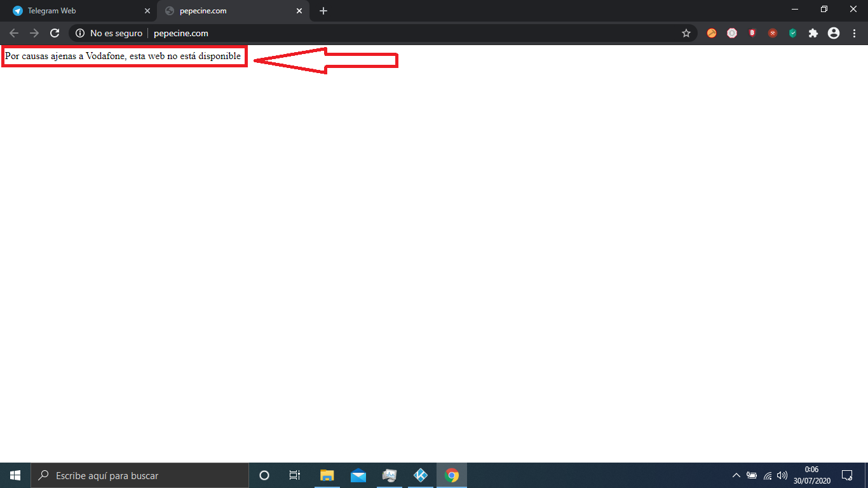
Task: Minimize the Chrome window
Action: point(795,10)
